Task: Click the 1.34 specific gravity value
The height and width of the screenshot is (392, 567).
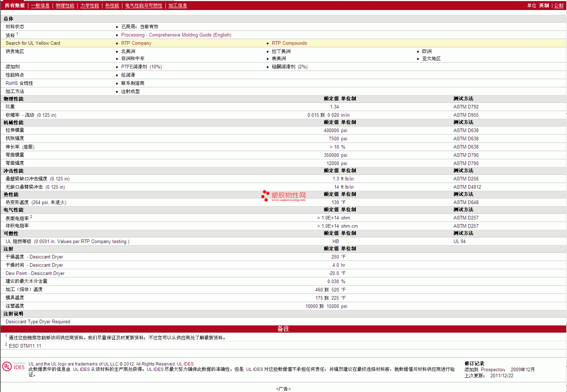Action: [334, 107]
